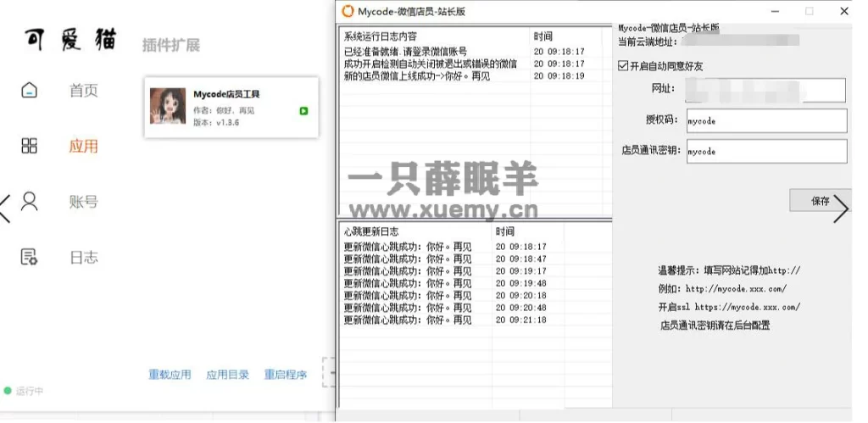Select heartbeat row at 20 09:20:18

pyautogui.click(x=445, y=296)
